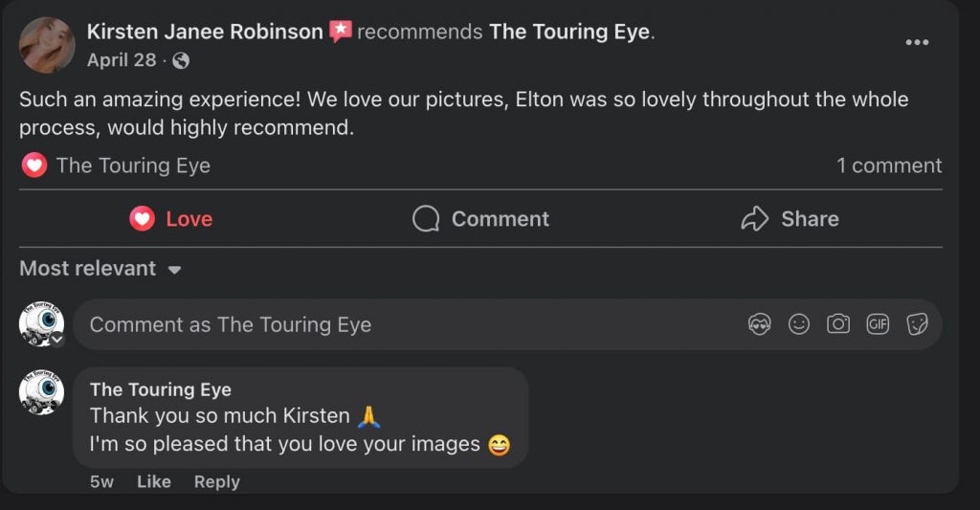This screenshot has height=510, width=980.
Task: Show the 1 comment count link
Action: (889, 166)
